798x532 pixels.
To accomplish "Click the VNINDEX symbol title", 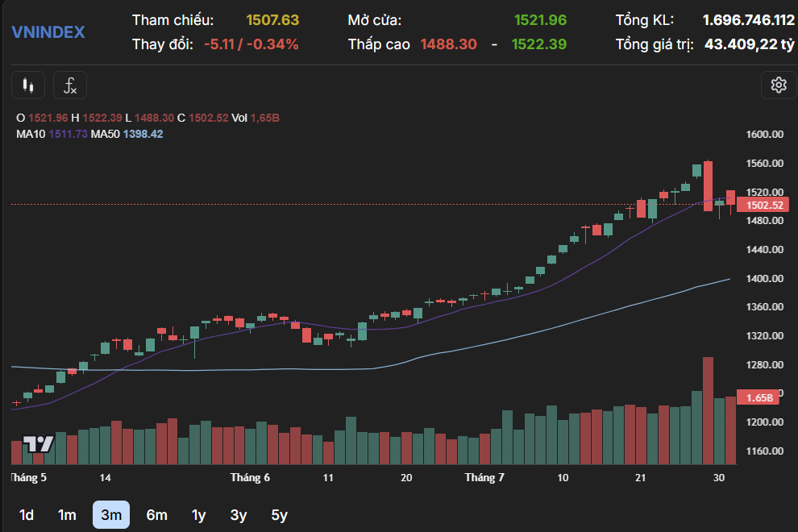I will coord(48,32).
